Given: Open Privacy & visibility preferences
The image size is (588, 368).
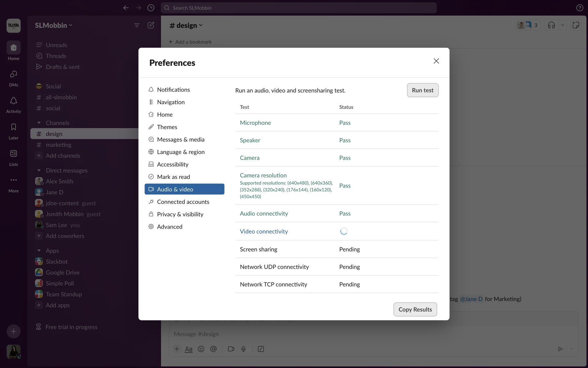Looking at the screenshot, I should (x=180, y=214).
